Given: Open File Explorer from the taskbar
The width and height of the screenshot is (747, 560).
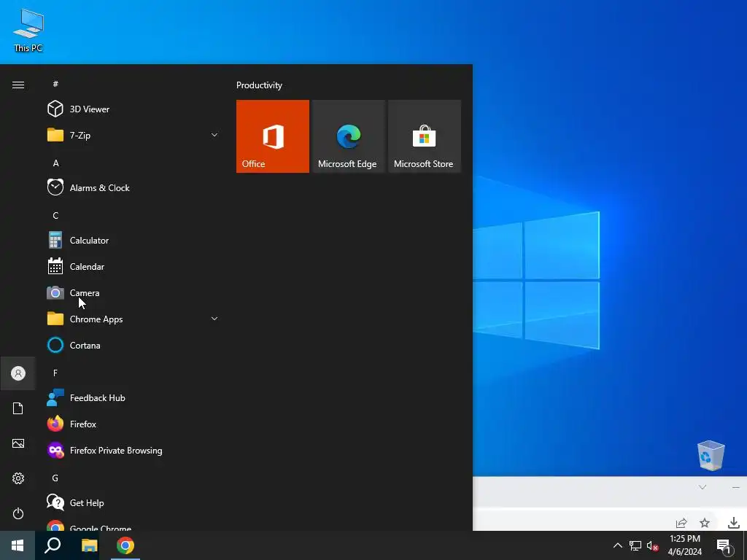Looking at the screenshot, I should coord(89,545).
